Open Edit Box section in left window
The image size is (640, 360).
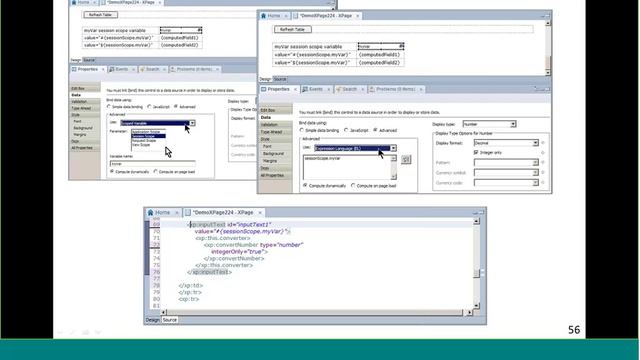coord(85,88)
